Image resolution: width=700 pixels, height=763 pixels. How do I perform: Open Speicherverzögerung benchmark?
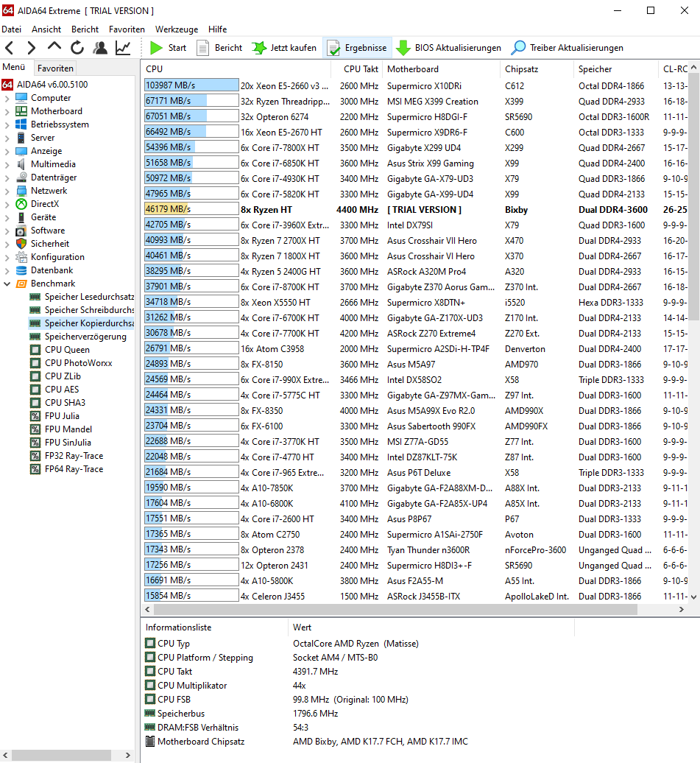click(x=85, y=337)
